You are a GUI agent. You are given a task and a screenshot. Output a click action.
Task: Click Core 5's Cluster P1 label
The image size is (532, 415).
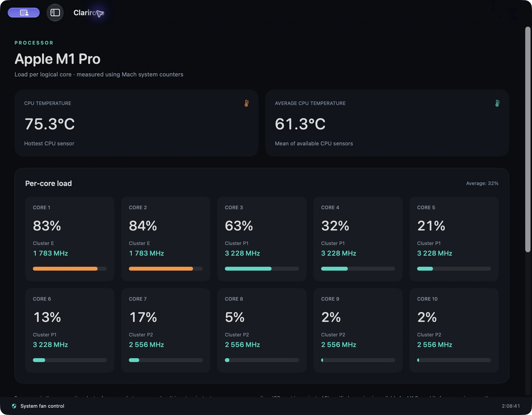coord(429,243)
